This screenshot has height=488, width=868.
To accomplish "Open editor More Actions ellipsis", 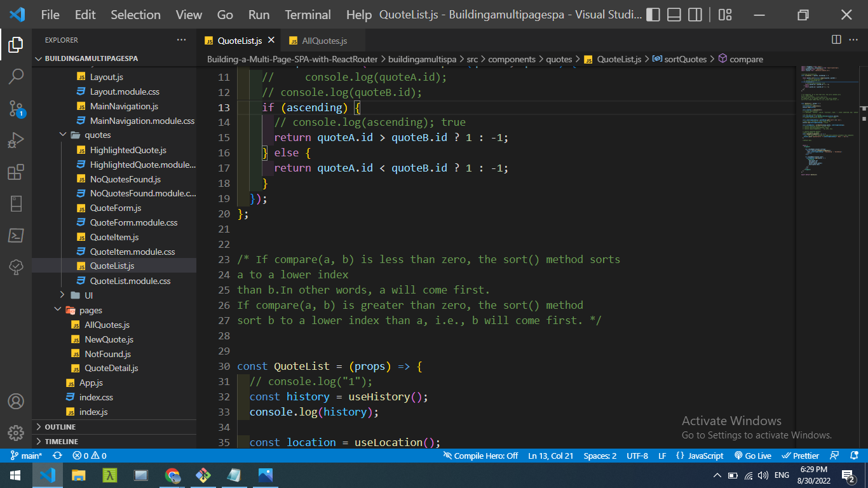I will [855, 40].
